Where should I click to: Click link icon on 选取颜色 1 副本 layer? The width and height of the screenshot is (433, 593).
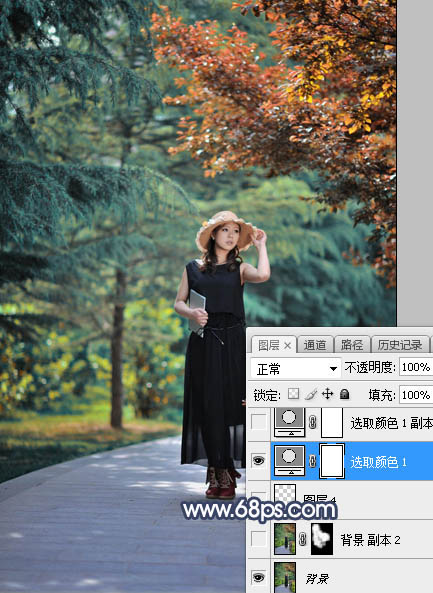[313, 422]
